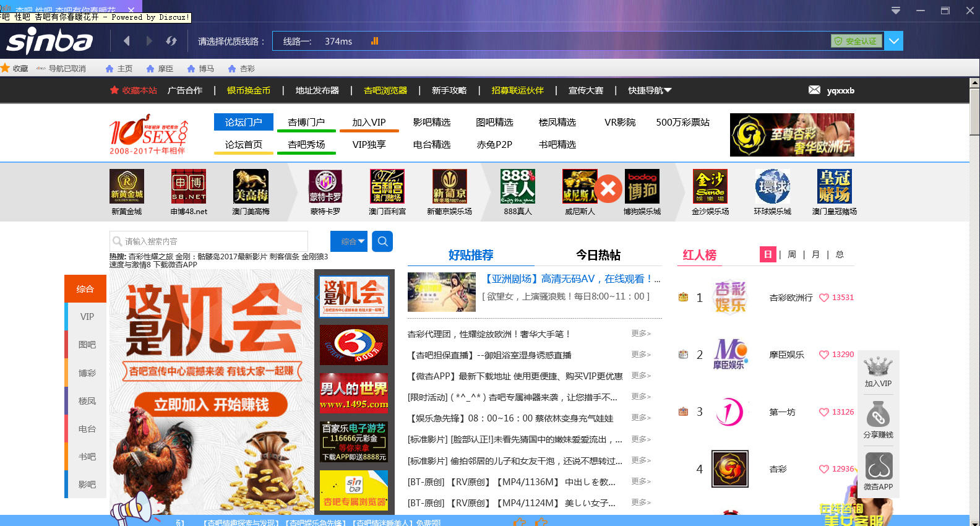Viewport: 980px width, 526px height.
Task: Select 博彩 in the left category sidebar
Action: click(87, 373)
